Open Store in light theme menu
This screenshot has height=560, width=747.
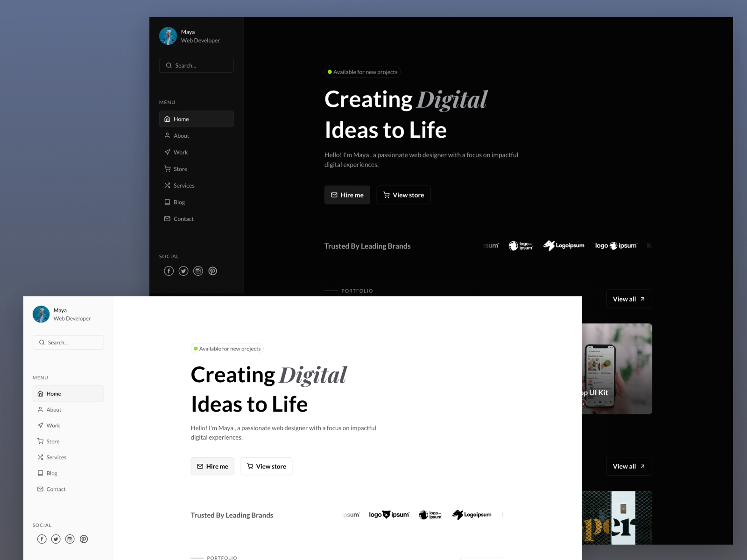click(x=52, y=441)
